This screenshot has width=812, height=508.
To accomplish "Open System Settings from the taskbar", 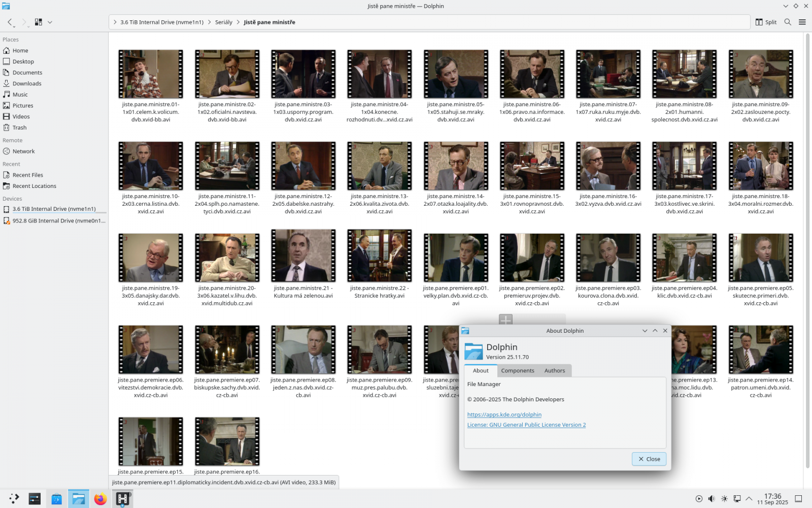I will (x=35, y=499).
